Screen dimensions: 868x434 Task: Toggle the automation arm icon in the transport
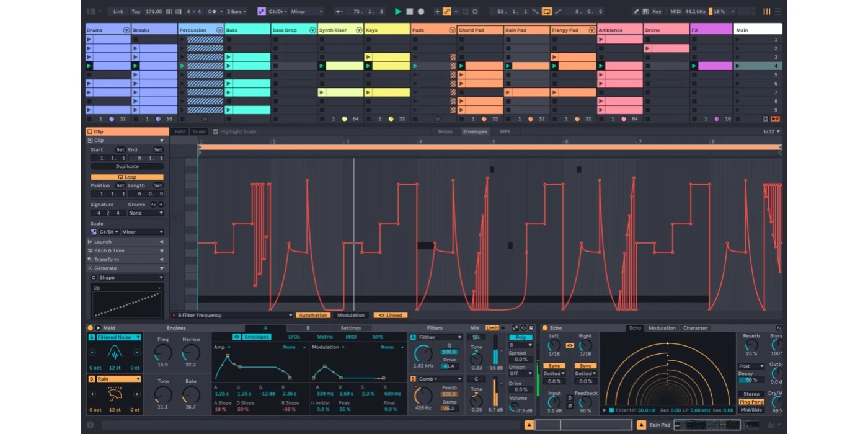tap(446, 11)
